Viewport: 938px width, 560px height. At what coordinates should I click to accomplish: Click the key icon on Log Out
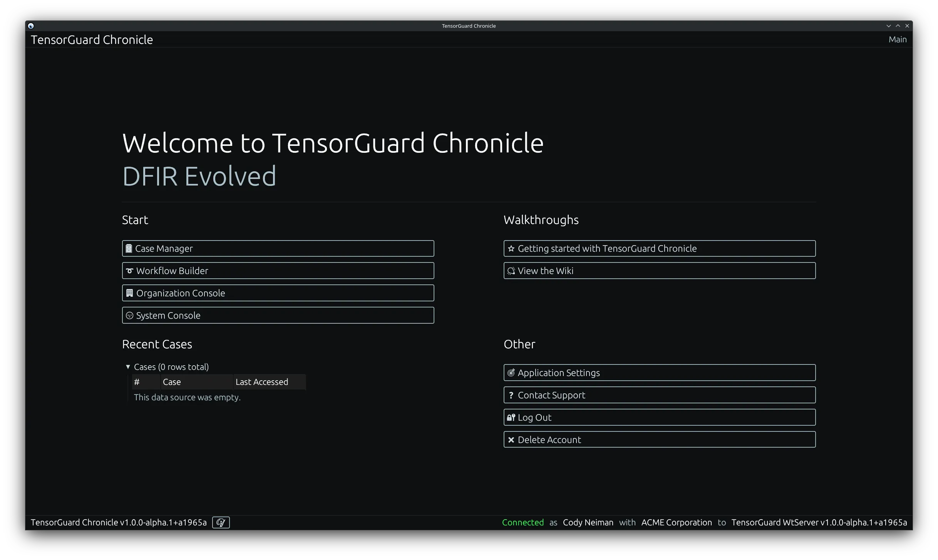click(x=511, y=417)
